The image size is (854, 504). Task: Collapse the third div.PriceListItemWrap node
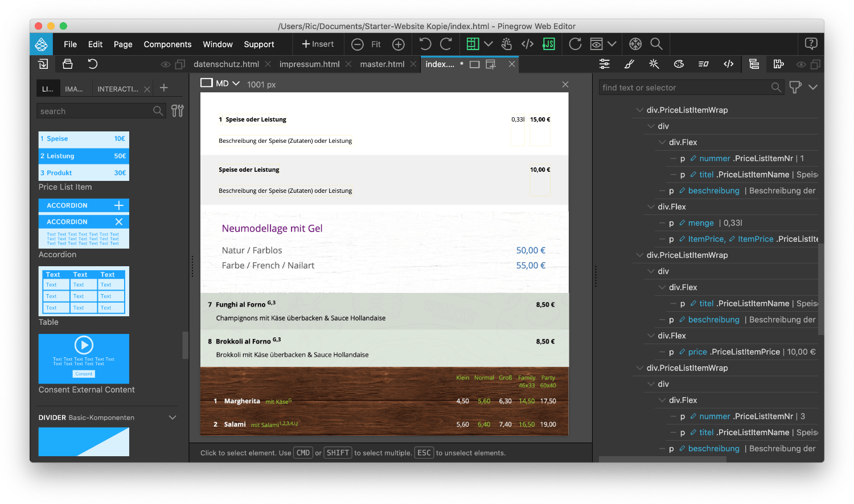click(639, 368)
